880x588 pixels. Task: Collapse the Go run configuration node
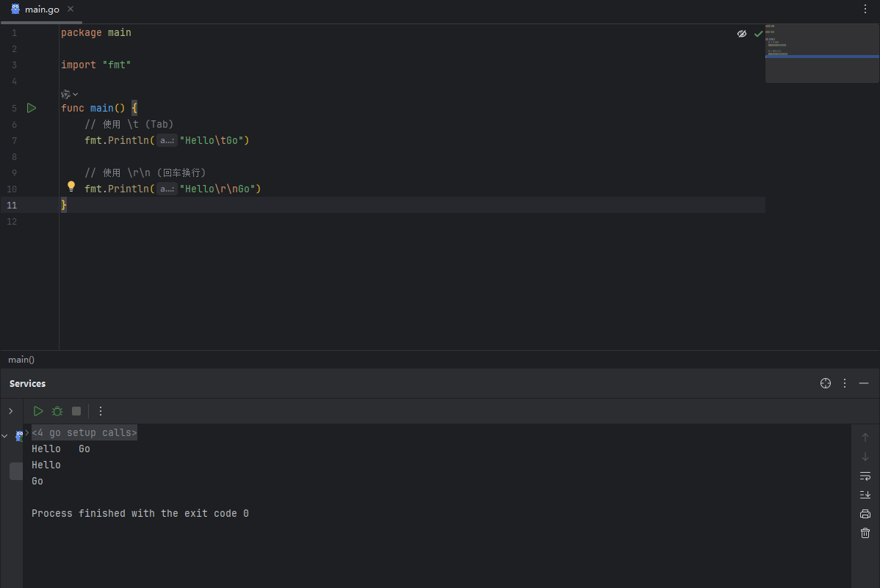(x=5, y=435)
